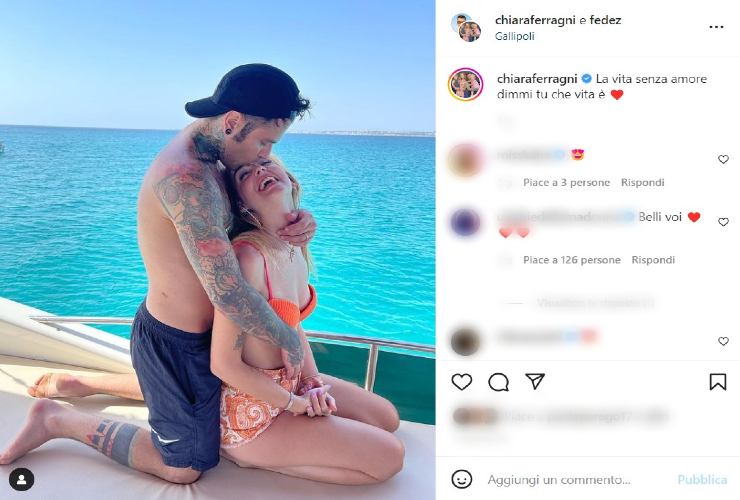Share the post via paper plane icon
The image size is (740, 500).
(535, 381)
